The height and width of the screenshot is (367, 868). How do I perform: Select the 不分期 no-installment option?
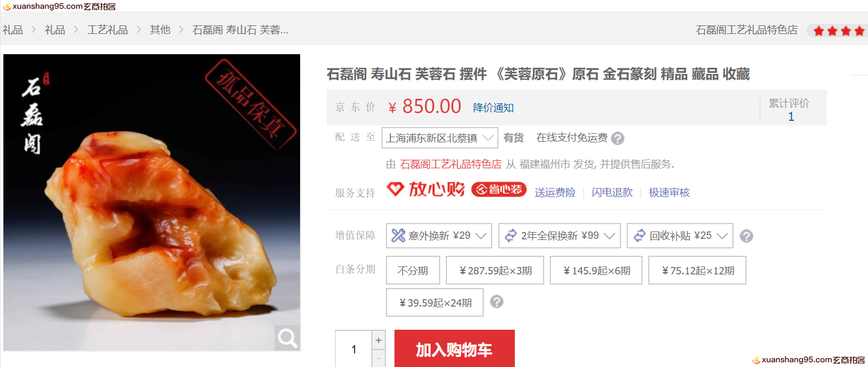[x=413, y=270]
